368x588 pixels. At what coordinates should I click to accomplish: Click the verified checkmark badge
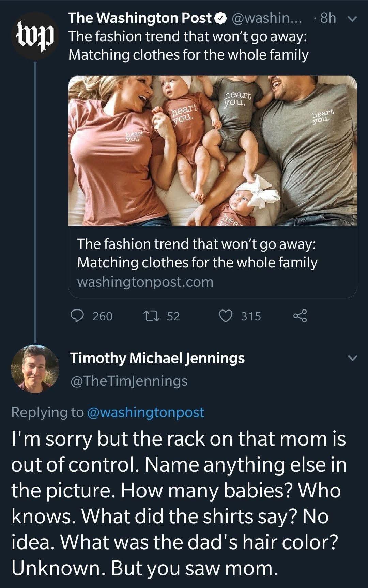(x=221, y=18)
